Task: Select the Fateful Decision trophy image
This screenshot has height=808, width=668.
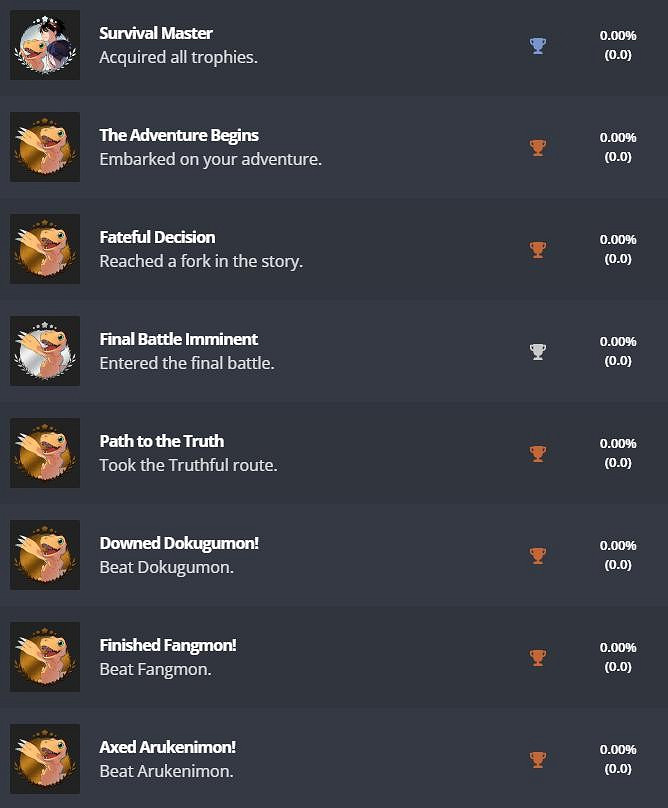Action: [45, 249]
